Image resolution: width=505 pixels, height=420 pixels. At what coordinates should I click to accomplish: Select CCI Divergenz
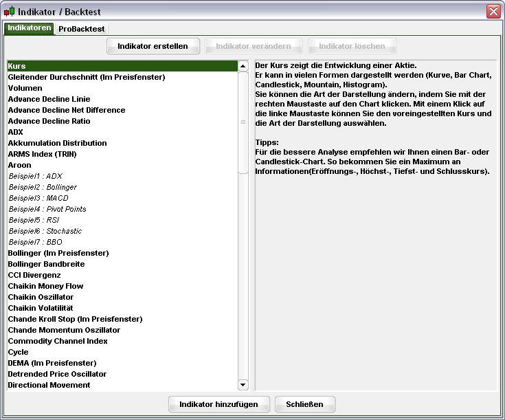click(x=122, y=275)
